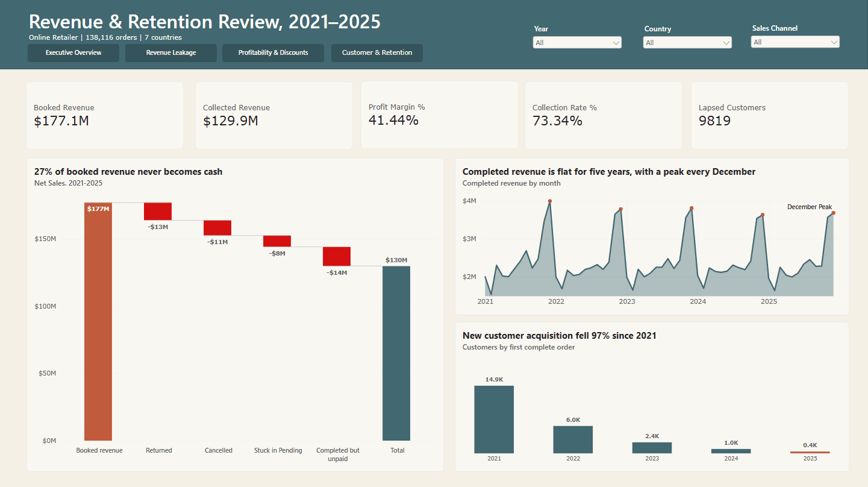Viewport: 868px width, 487px height.
Task: Click the waterfall chart title about 27%
Action: point(128,172)
